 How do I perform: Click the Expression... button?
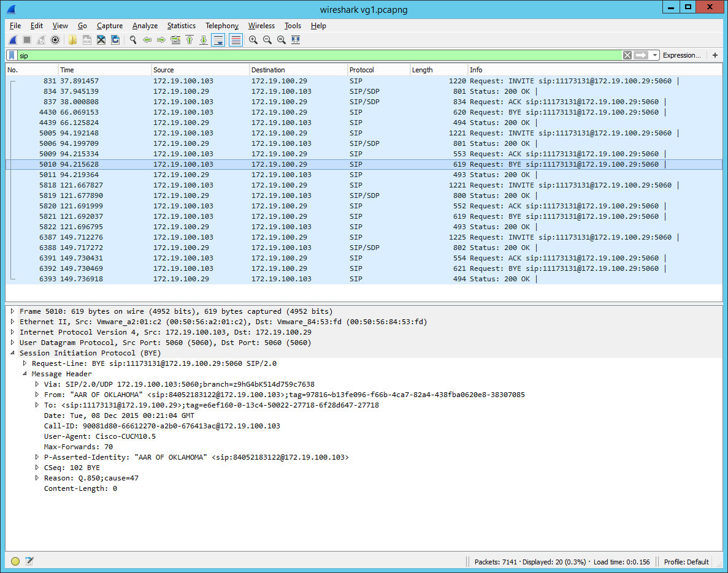[x=681, y=55]
